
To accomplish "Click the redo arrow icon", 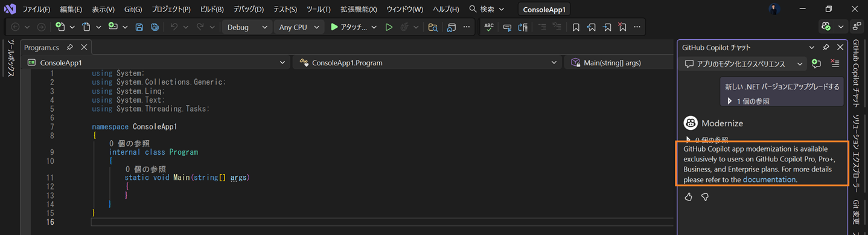I will click(200, 27).
